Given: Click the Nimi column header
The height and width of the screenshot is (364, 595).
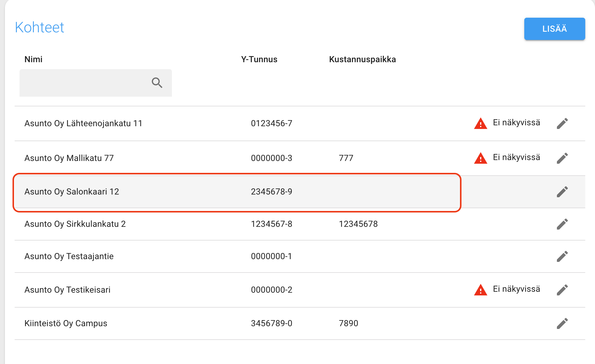Looking at the screenshot, I should 33,59.
